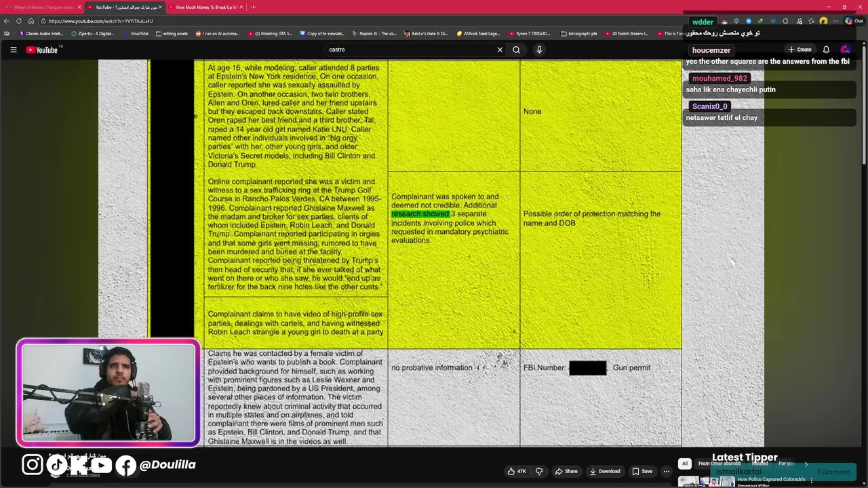
Task: Select the All filter chip
Action: (685, 464)
